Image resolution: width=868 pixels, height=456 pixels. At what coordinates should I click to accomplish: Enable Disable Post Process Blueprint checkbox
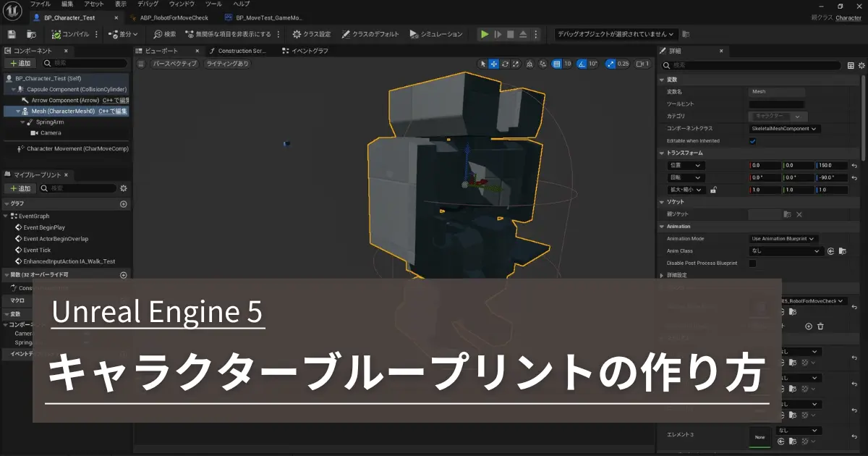pyautogui.click(x=752, y=263)
